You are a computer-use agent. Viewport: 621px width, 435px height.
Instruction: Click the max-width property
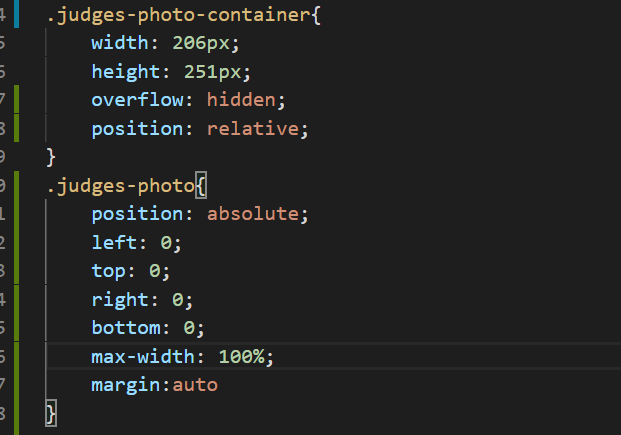pyautogui.click(x=141, y=356)
